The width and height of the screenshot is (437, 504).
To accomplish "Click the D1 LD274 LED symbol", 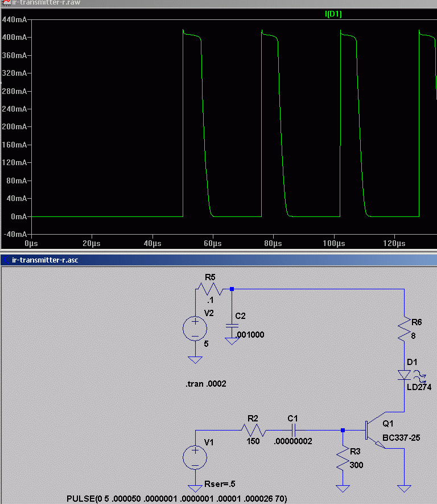I will (404, 375).
